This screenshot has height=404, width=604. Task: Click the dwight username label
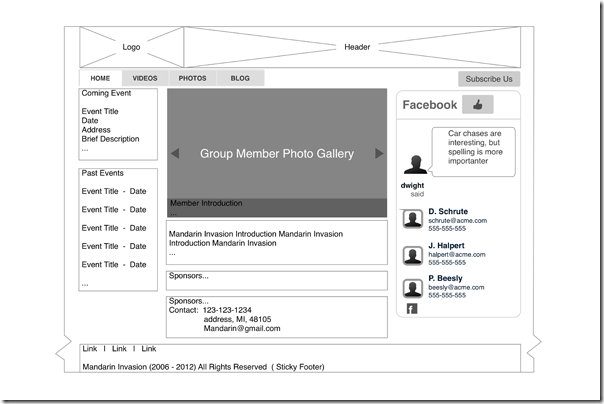point(412,185)
